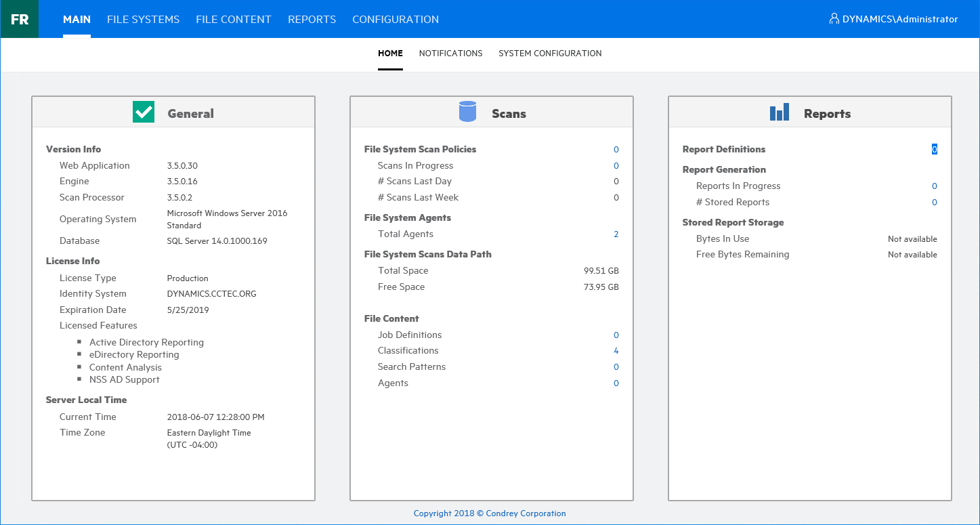Click the DYNAMICS\Administrator account name
Screen dimensions: 980x525
pos(899,19)
